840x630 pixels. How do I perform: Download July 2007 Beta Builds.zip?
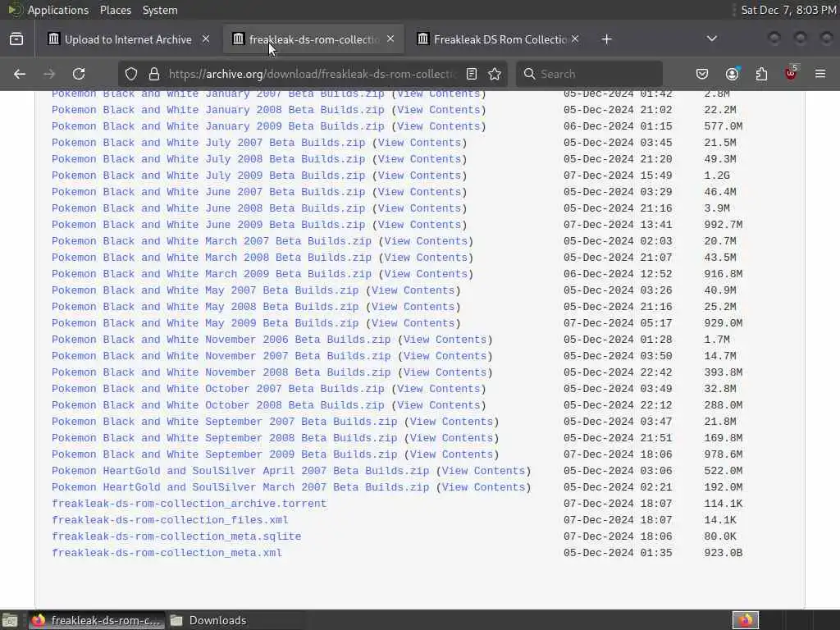(208, 143)
